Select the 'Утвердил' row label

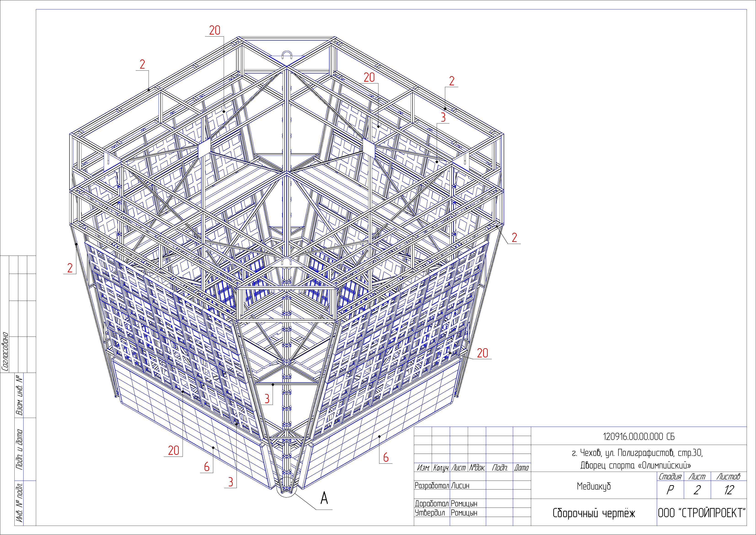click(430, 513)
